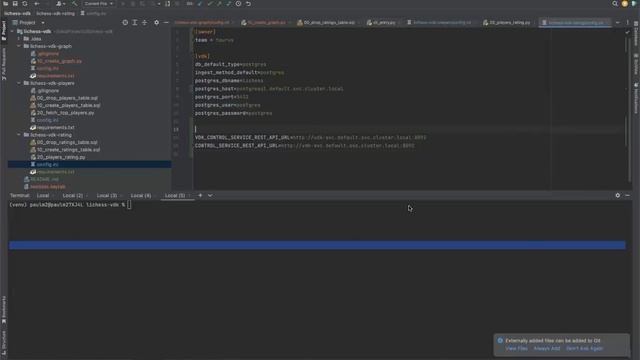This screenshot has height=360, width=640.
Task: Click the Collapse All icon in the Project panel
Action: [x=144, y=22]
